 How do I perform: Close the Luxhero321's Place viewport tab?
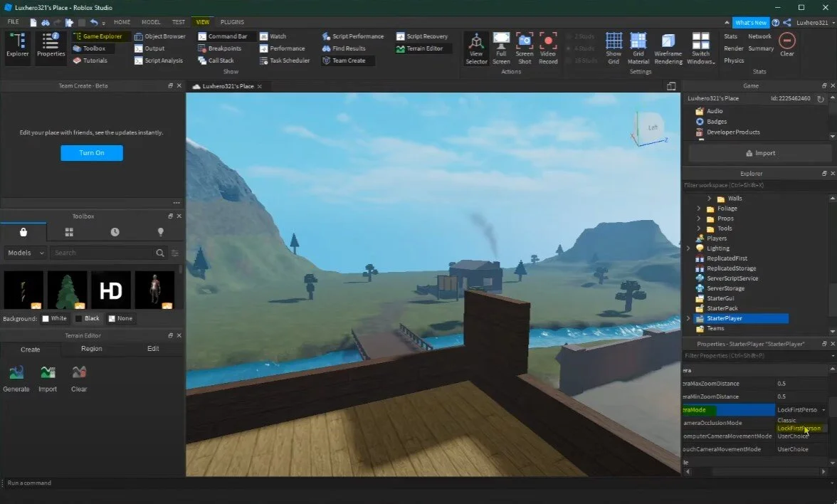point(259,87)
